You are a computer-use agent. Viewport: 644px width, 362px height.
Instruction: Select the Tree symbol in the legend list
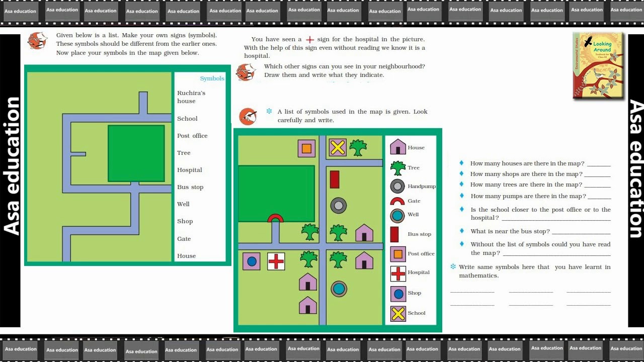(398, 167)
